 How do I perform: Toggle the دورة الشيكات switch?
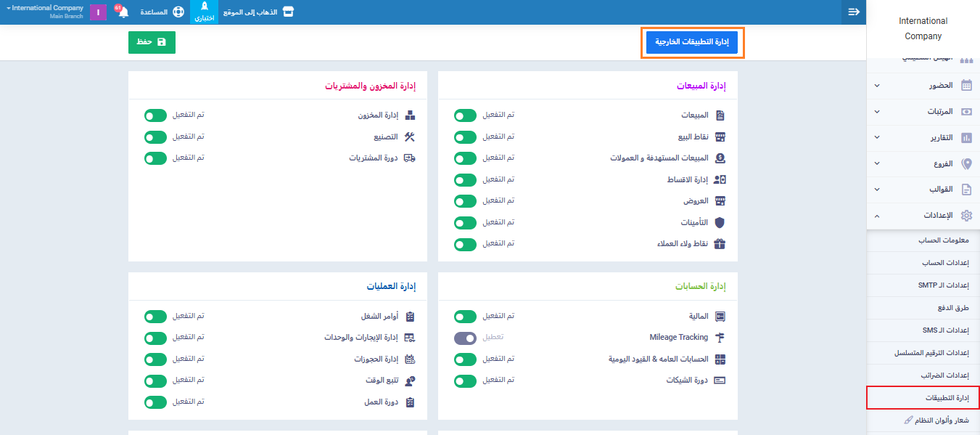pyautogui.click(x=465, y=381)
